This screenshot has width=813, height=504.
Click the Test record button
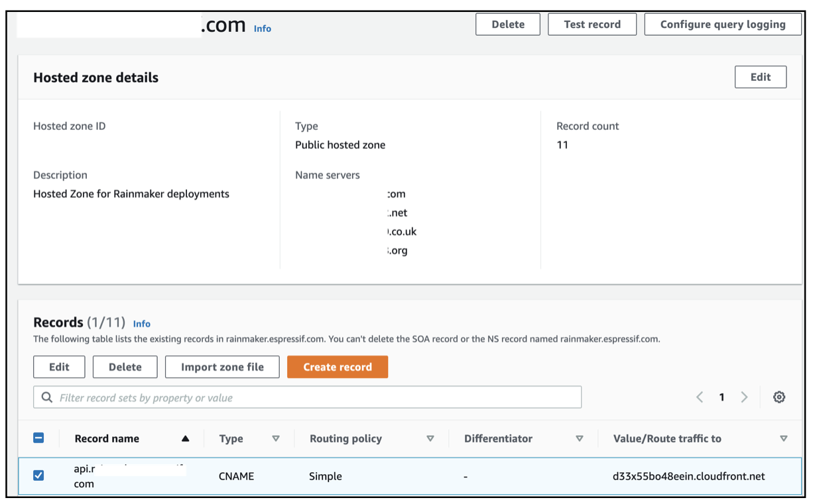point(592,25)
